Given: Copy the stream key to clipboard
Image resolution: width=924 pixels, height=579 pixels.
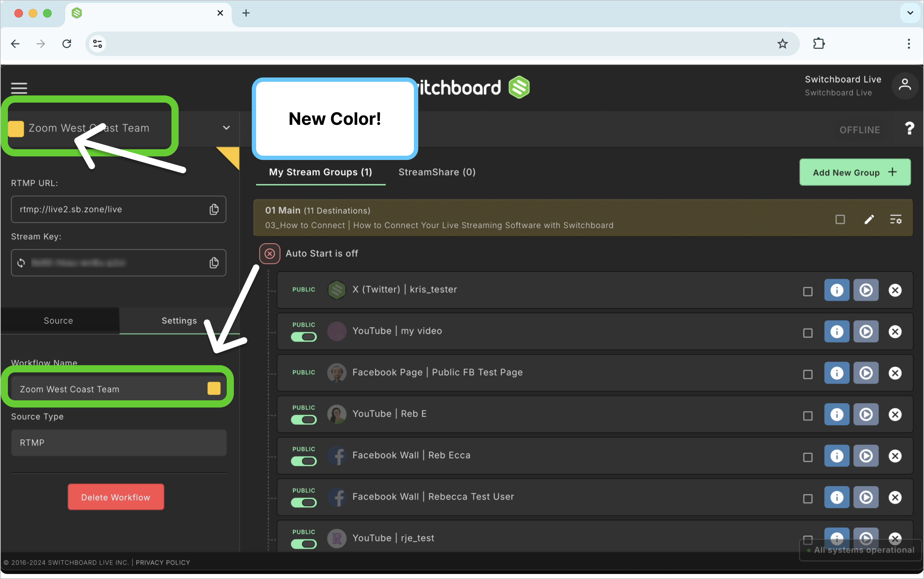Looking at the screenshot, I should (214, 263).
